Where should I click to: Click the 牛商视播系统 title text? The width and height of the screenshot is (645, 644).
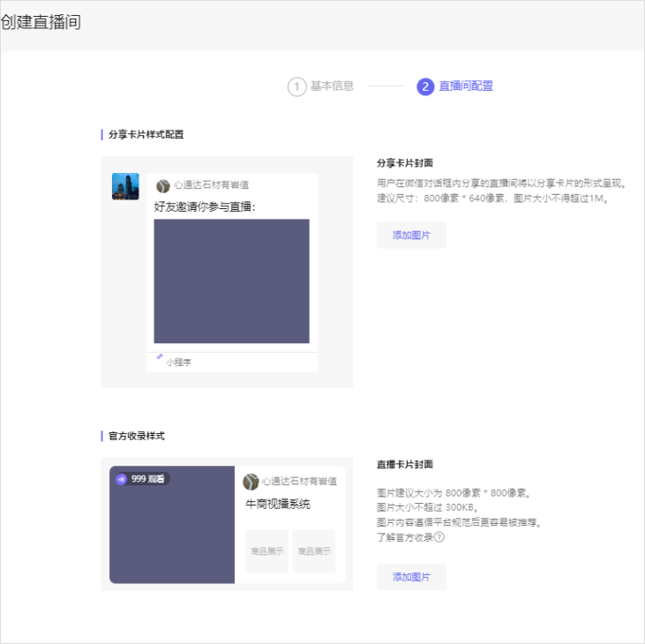click(x=277, y=505)
